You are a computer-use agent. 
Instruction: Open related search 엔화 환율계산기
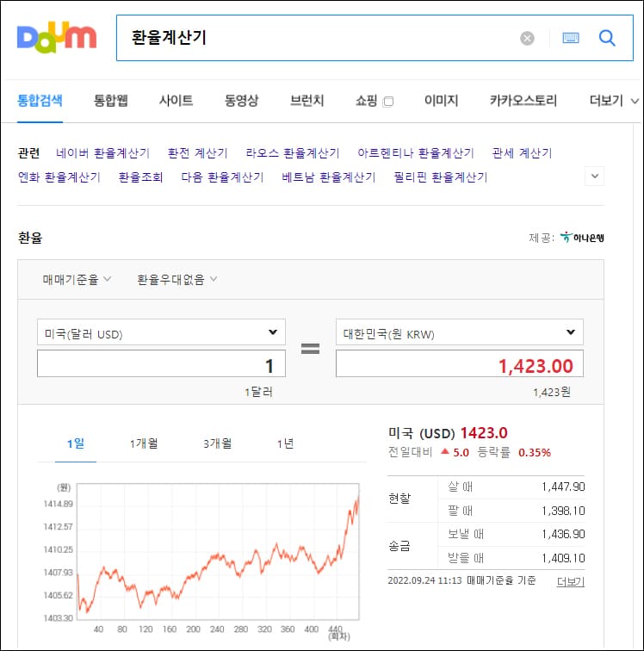pos(59,177)
